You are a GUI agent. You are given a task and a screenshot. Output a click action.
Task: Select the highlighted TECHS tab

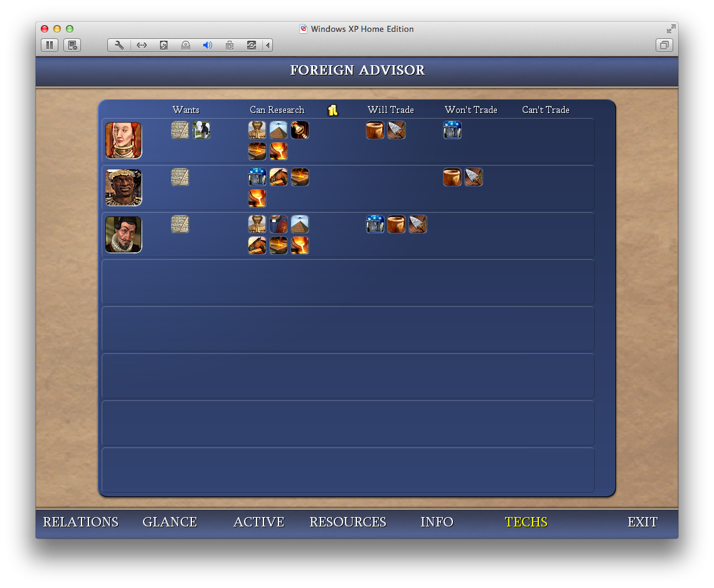[x=526, y=522]
